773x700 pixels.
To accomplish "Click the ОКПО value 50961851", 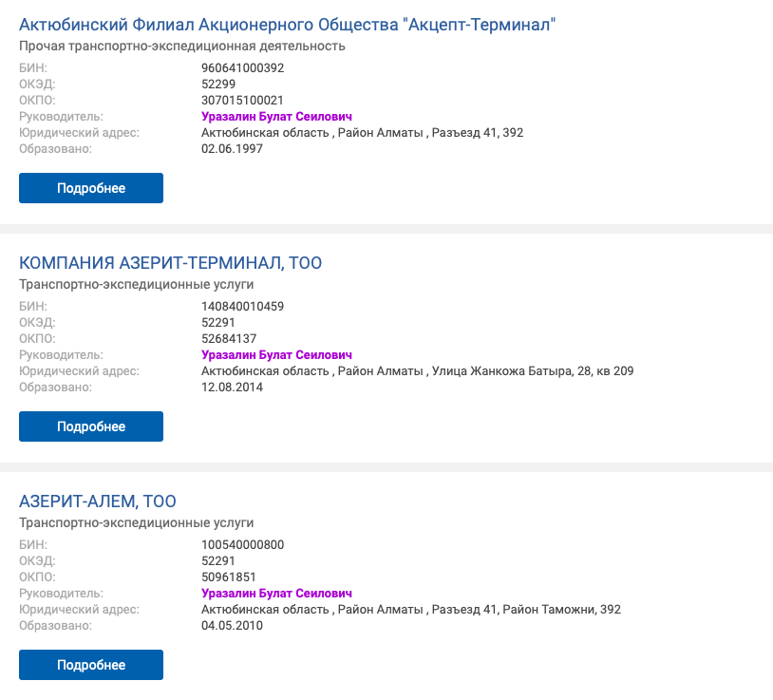I will [x=229, y=577].
